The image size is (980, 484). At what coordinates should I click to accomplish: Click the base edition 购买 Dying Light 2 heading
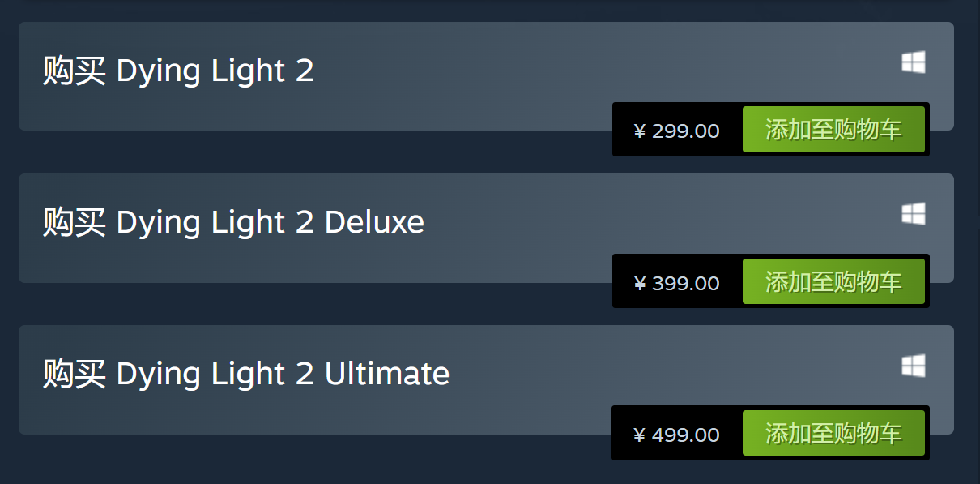pyautogui.click(x=178, y=71)
